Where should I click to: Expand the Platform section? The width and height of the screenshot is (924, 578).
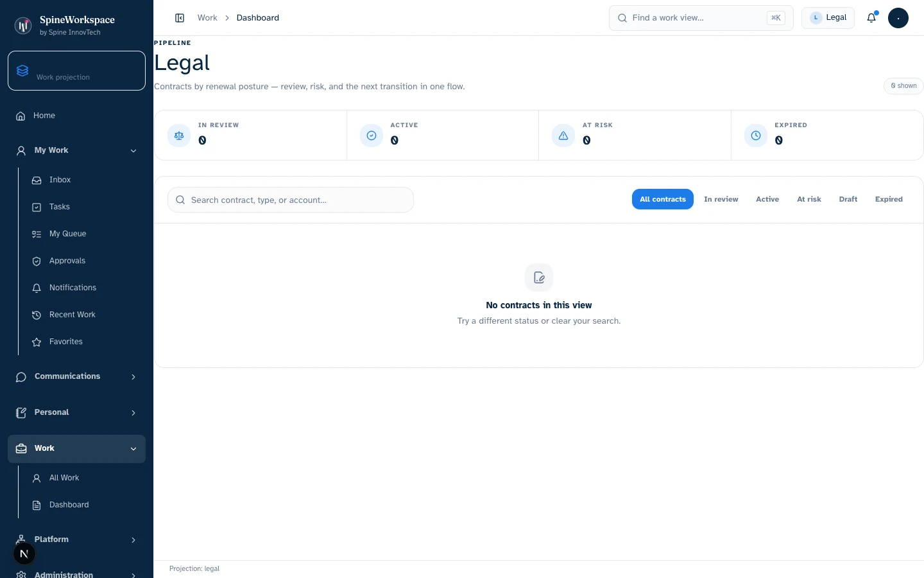76,539
